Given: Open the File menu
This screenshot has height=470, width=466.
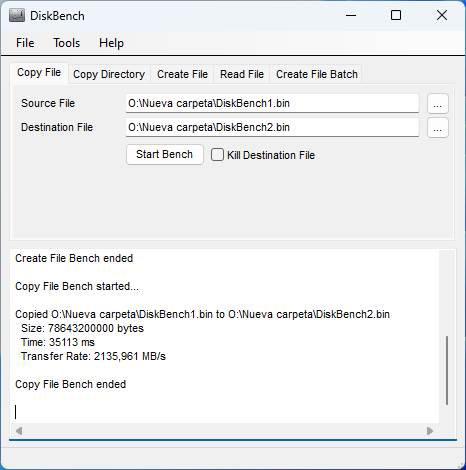Looking at the screenshot, I should point(25,43).
